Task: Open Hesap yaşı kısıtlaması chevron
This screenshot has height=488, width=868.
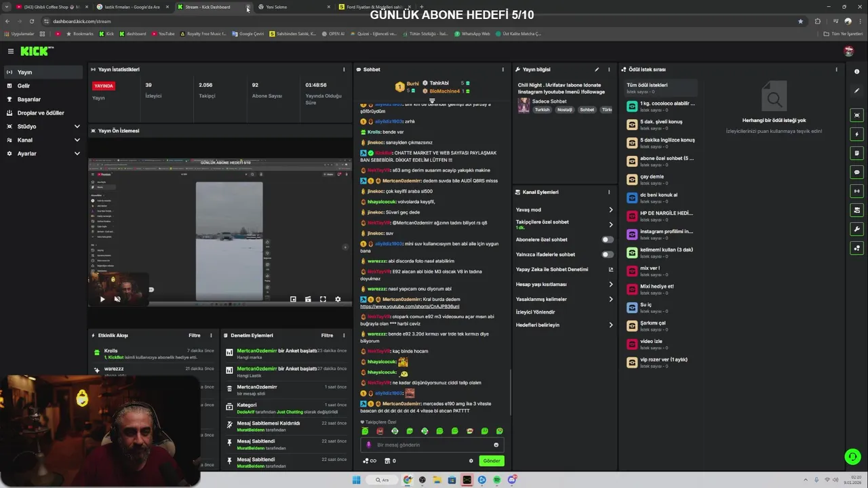Action: (x=610, y=285)
